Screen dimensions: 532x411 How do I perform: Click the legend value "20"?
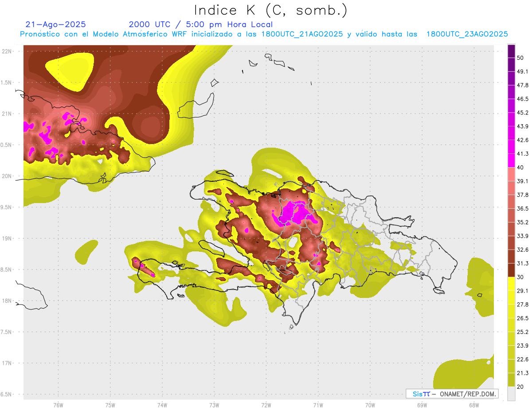pyautogui.click(x=520, y=387)
